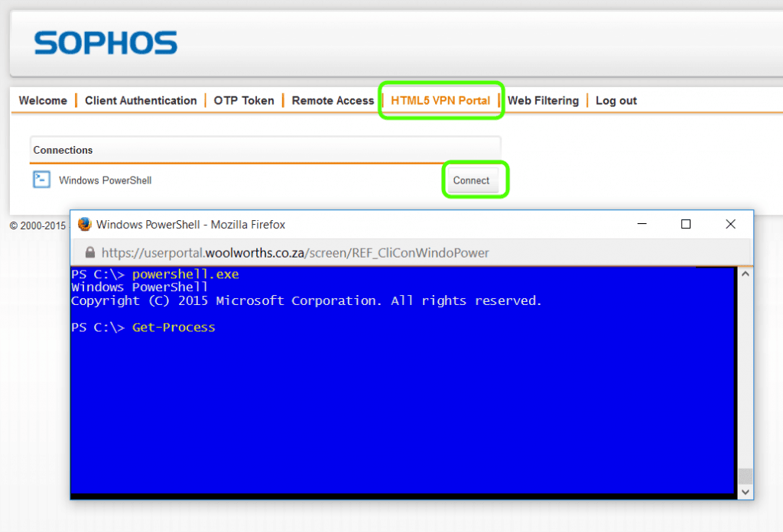
Task: Click the Windows PowerShell banner line in terminal
Action: (139, 287)
